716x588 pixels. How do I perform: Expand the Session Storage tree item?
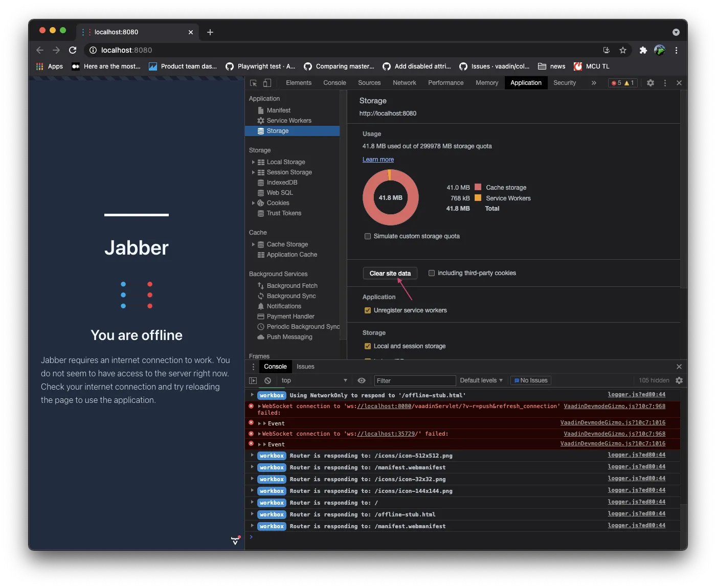click(x=253, y=172)
